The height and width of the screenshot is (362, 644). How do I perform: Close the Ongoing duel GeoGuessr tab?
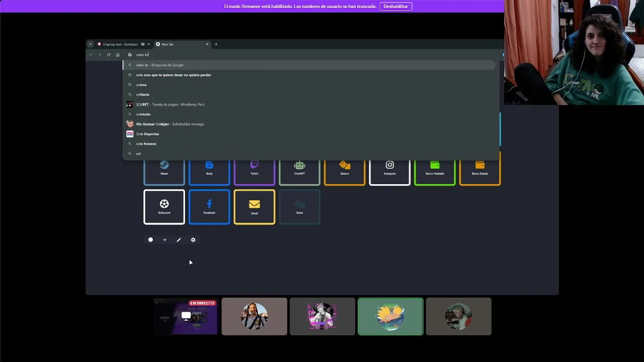pos(148,44)
